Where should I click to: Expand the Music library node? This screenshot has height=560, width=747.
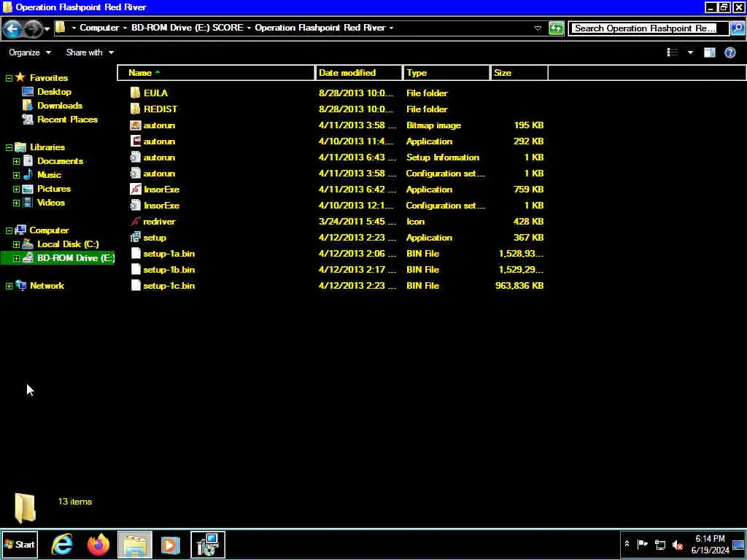[x=16, y=175]
